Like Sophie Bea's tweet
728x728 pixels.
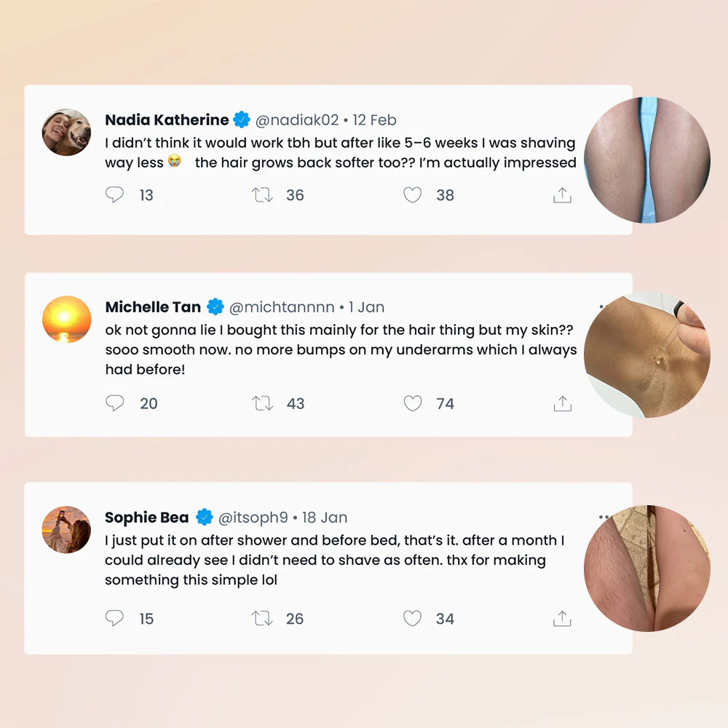(x=412, y=618)
